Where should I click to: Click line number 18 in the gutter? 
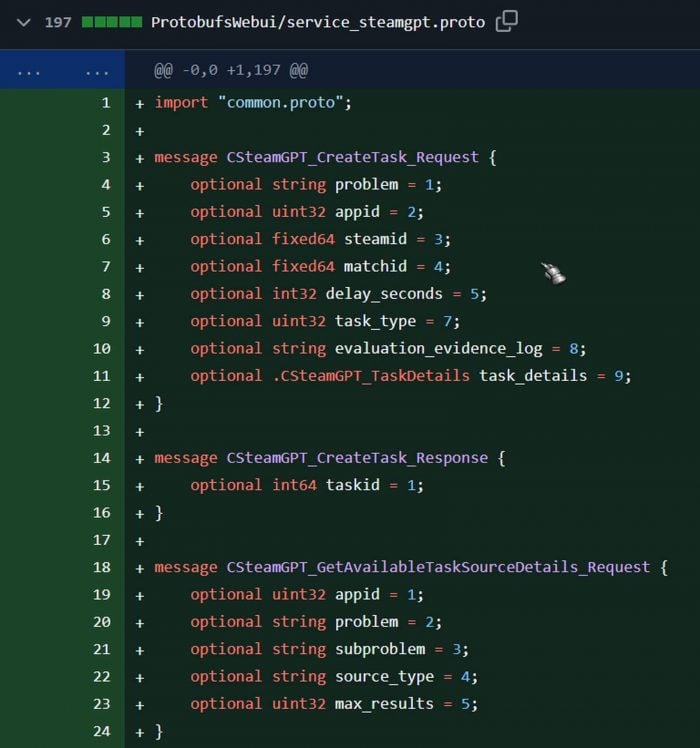(102, 567)
